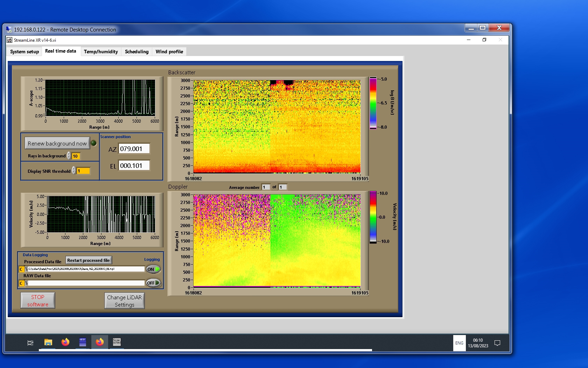
Task: Click the AZ scanner position field
Action: click(134, 149)
